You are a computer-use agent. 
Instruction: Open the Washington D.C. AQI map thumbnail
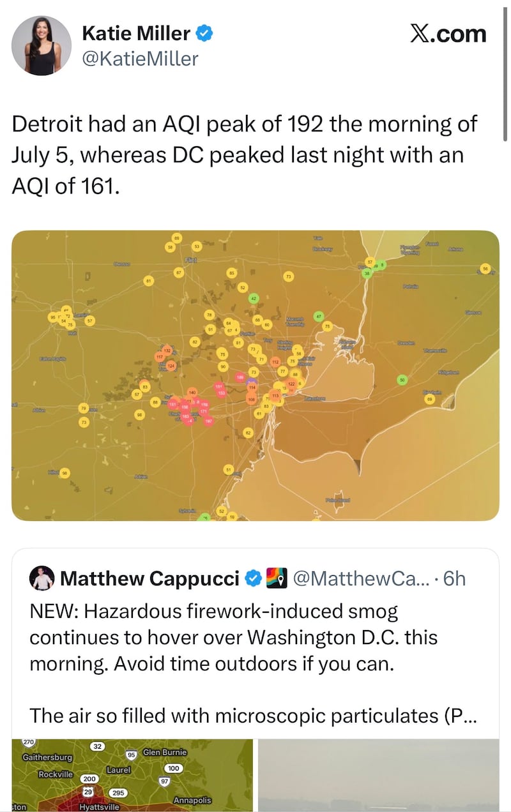click(x=133, y=776)
